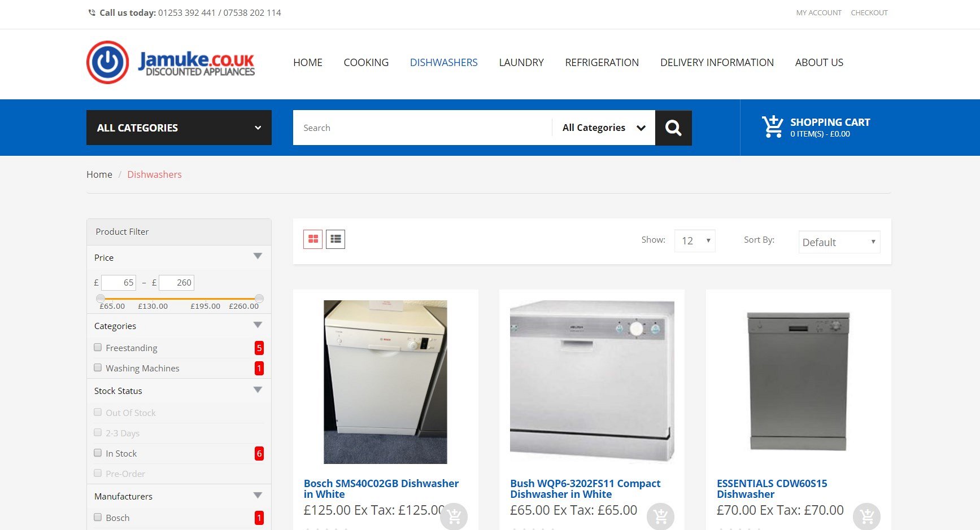Add Bosch SMS40C02GB Dishwasher to cart
Image resolution: width=980 pixels, height=530 pixels.
pyautogui.click(x=454, y=516)
